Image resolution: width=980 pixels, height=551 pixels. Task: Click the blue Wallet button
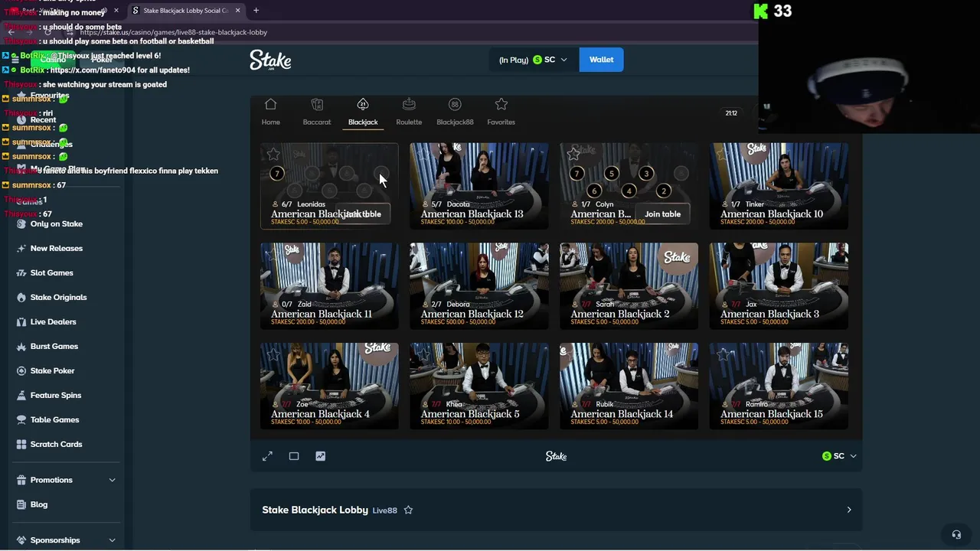(601, 60)
